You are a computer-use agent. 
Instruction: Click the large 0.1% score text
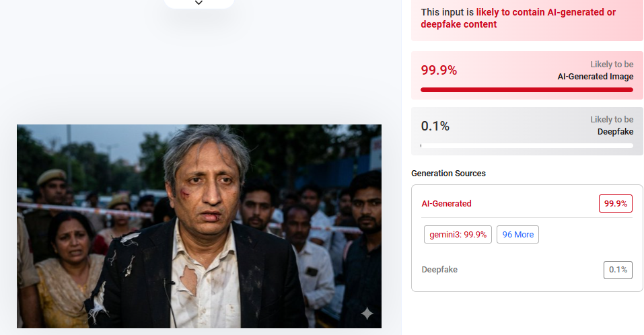[x=435, y=126]
